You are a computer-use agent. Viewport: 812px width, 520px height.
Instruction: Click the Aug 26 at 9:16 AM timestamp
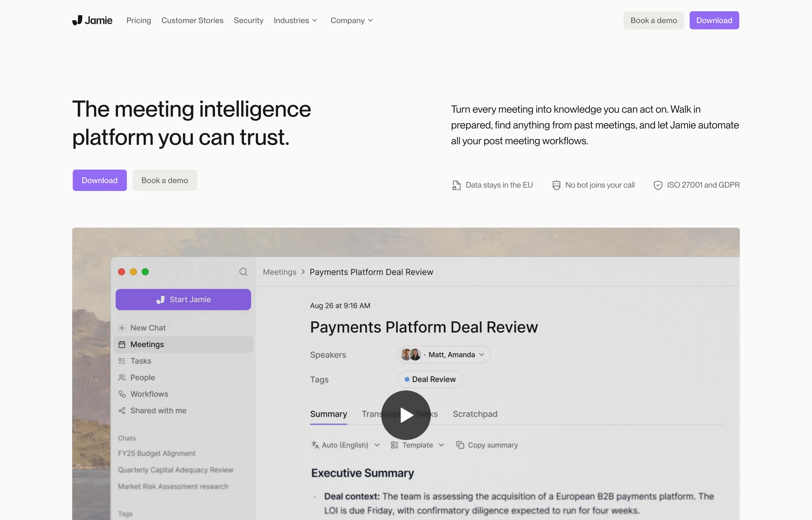[340, 306]
